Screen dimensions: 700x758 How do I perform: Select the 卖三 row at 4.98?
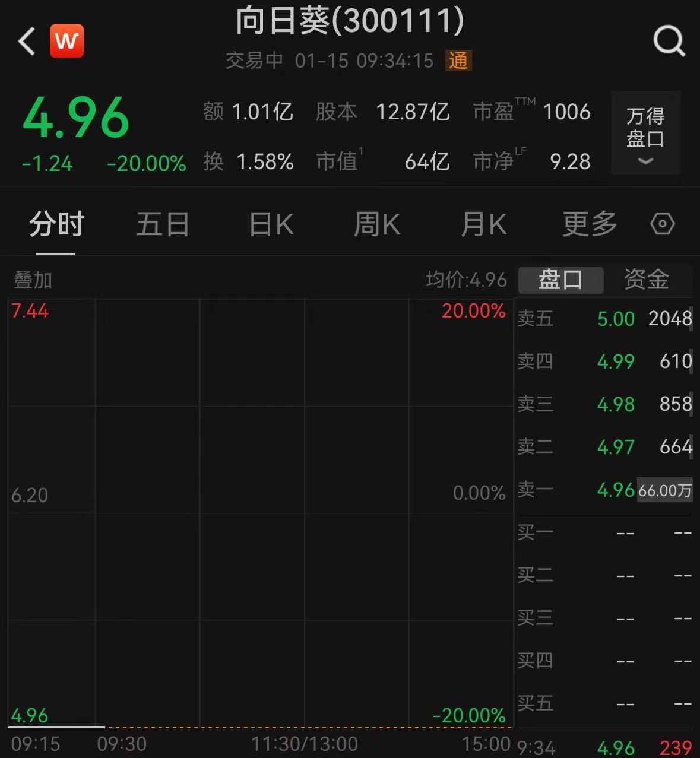coord(604,404)
